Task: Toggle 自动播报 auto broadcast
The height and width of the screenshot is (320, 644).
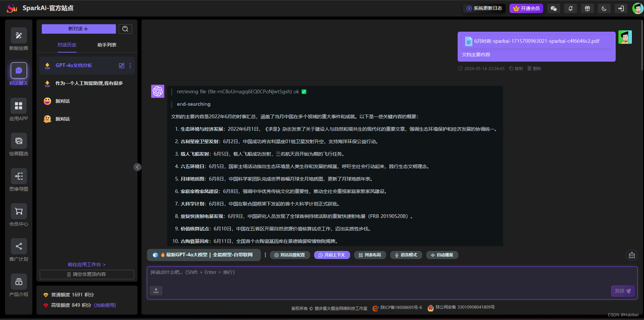Action: click(x=442, y=255)
